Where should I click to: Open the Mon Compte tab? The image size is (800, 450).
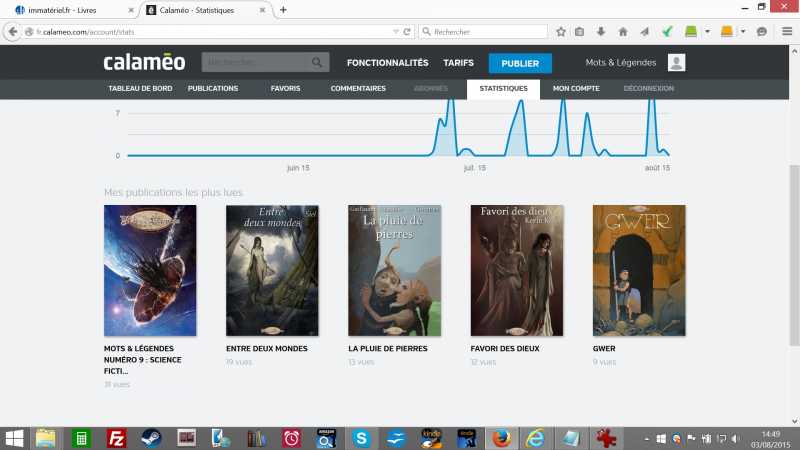coord(576,88)
